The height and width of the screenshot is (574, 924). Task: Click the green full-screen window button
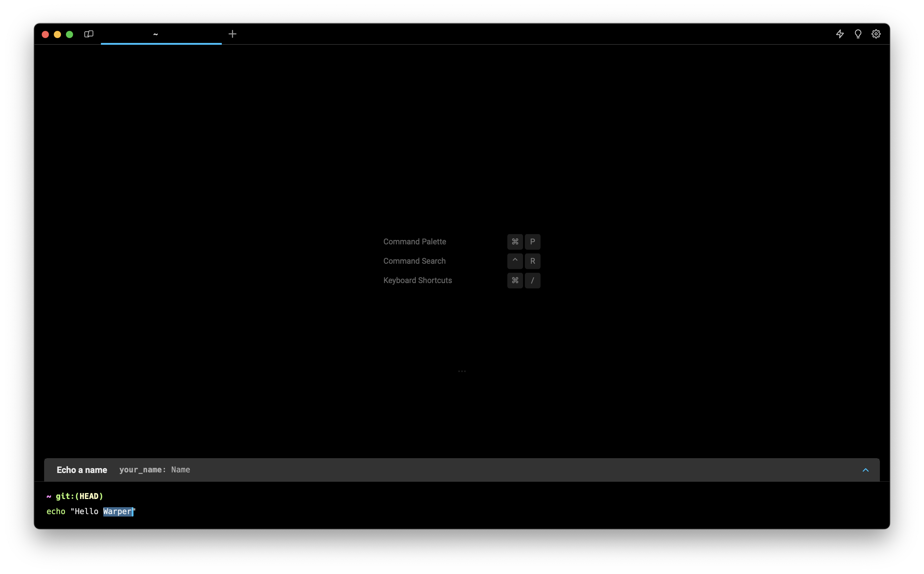[x=69, y=34]
